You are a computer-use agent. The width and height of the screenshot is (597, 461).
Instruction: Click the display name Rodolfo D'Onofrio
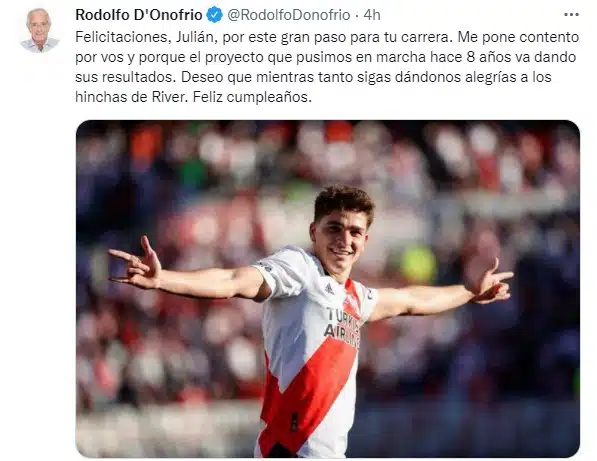coord(139,15)
